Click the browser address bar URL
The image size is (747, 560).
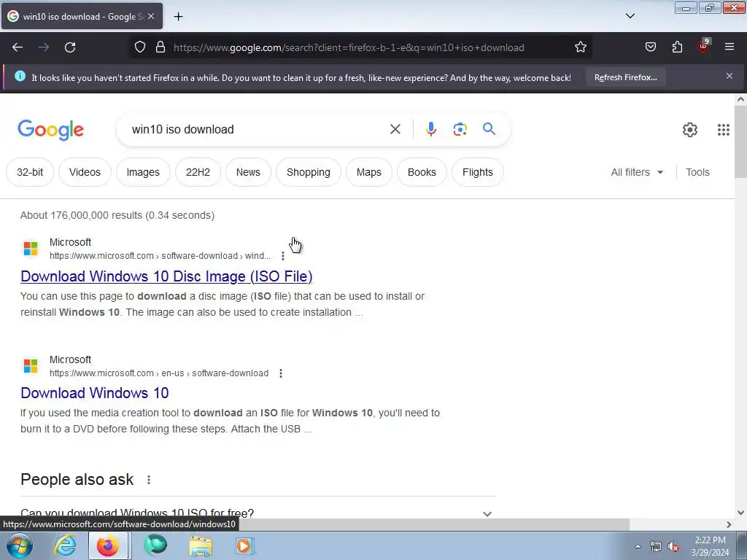(349, 47)
